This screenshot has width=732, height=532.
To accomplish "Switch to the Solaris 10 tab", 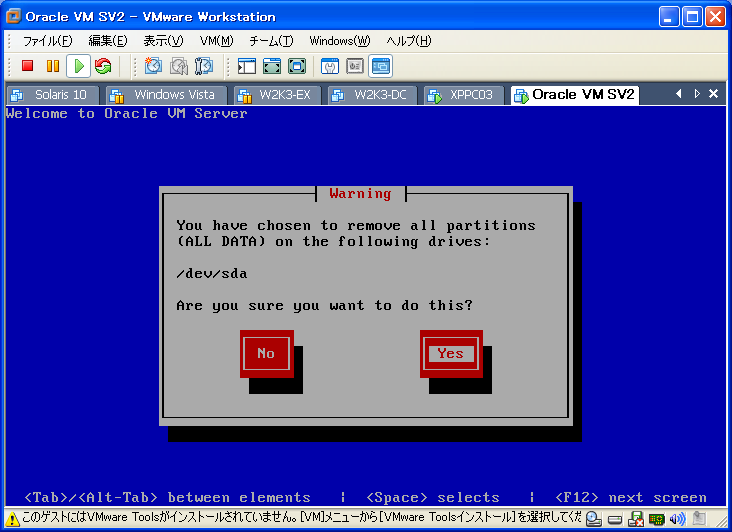I will tap(53, 95).
